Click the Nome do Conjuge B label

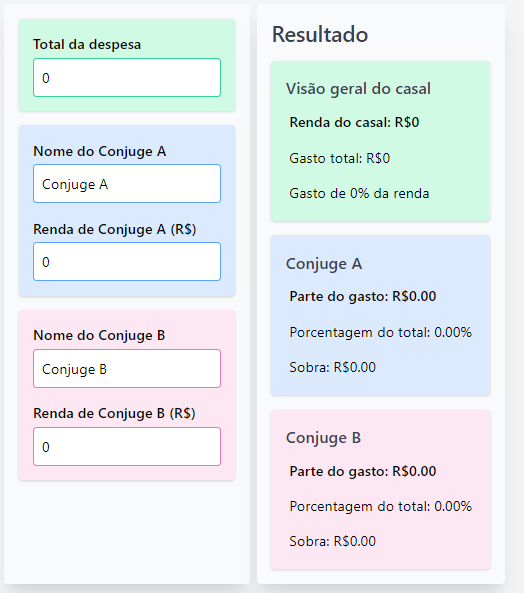[x=99, y=335]
